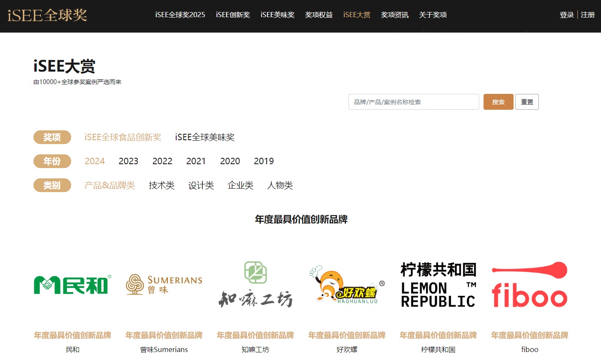Image resolution: width=601 pixels, height=364 pixels.
Task: Open 关于奖项 from the top menu
Action: pos(433,15)
